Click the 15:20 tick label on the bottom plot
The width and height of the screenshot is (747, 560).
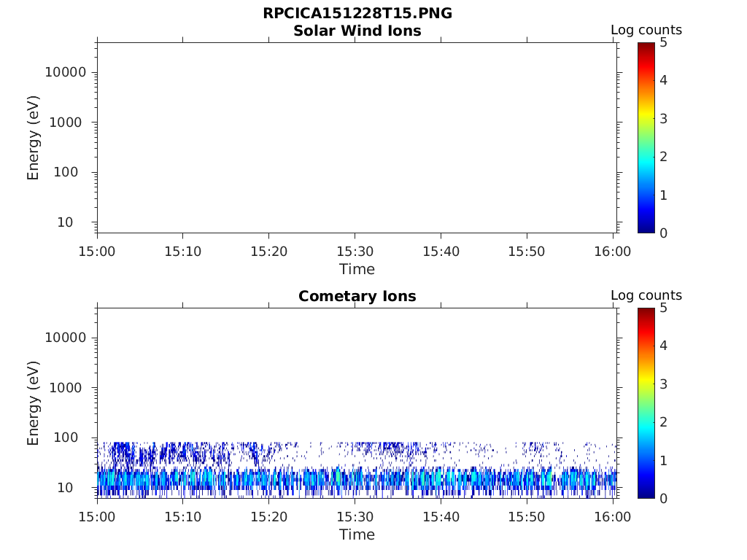[x=269, y=517]
